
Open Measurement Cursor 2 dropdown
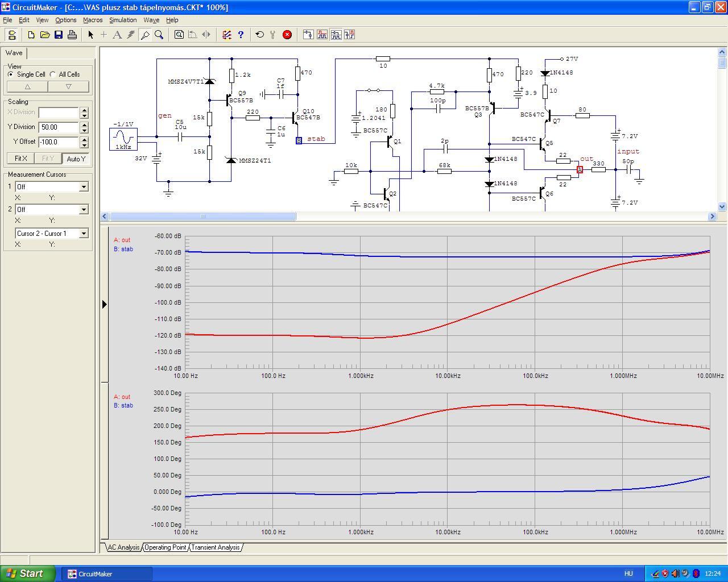84,210
